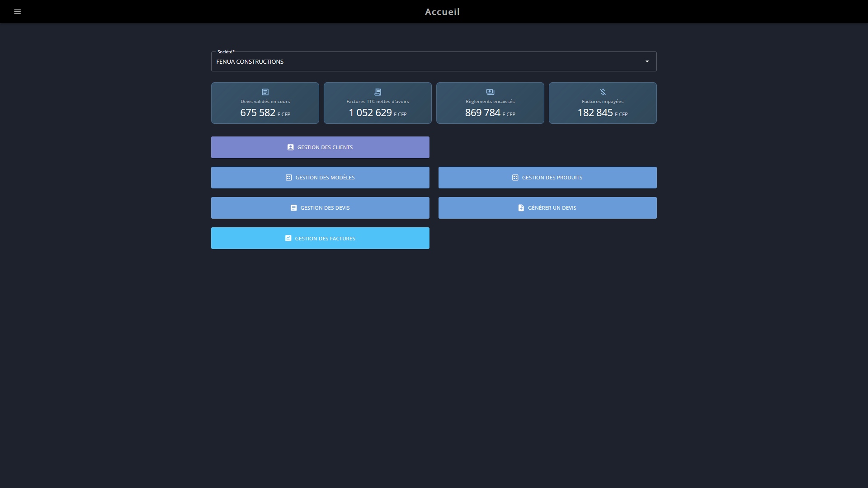Open Gestion des produits page
The height and width of the screenshot is (488, 868).
pyautogui.click(x=547, y=178)
